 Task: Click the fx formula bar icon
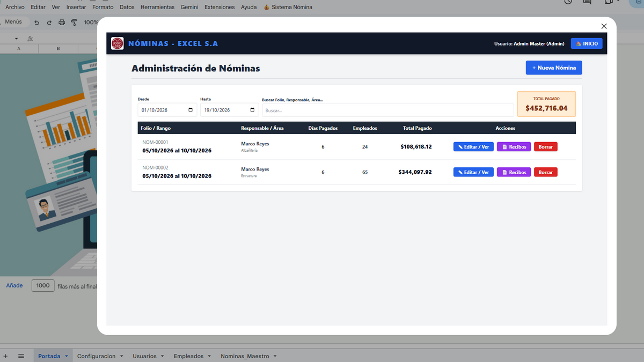coord(31,39)
